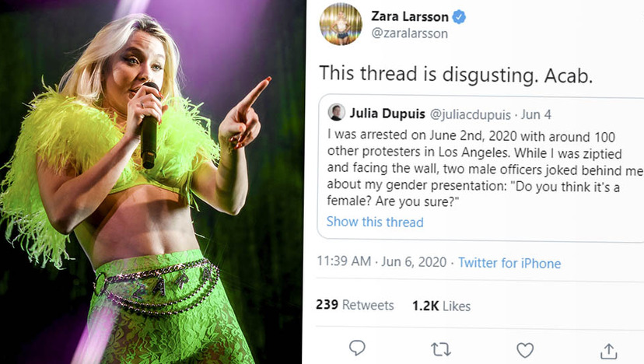View the 239 Retweets list

pos(355,305)
